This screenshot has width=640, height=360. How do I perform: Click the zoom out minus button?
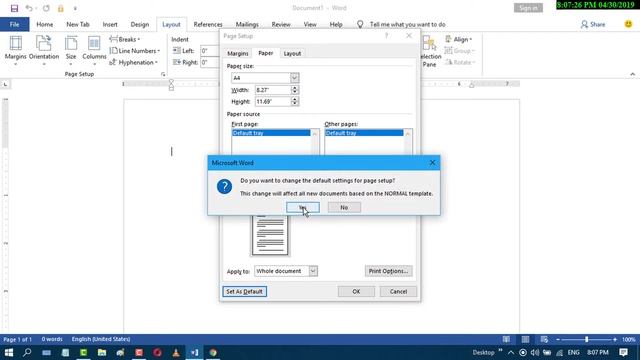[x=558, y=339]
